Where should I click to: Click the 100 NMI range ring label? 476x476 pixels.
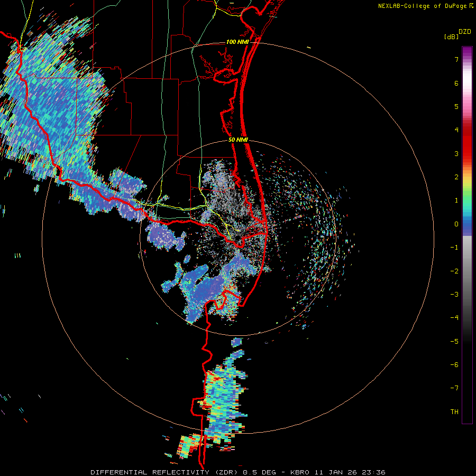(x=237, y=42)
